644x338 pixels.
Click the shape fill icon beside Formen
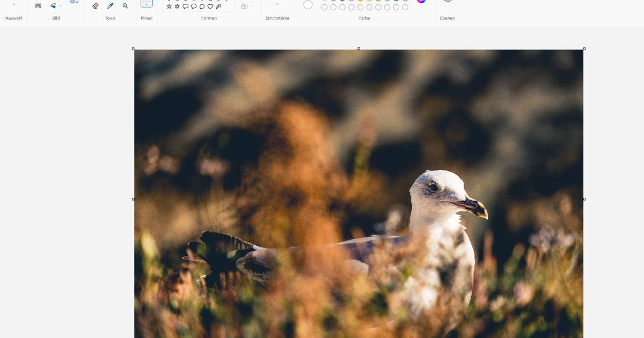pyautogui.click(x=245, y=6)
